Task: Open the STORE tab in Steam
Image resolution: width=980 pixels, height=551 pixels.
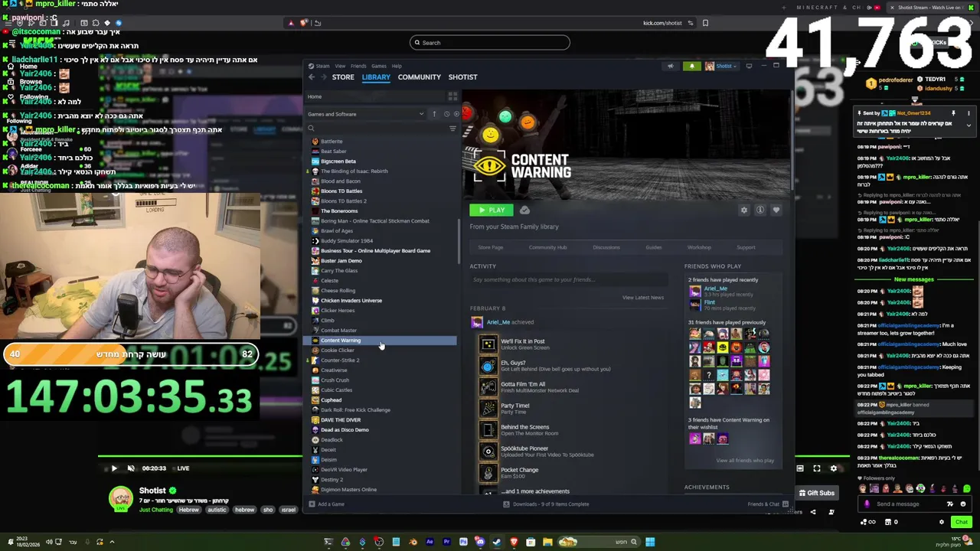Action: (343, 77)
